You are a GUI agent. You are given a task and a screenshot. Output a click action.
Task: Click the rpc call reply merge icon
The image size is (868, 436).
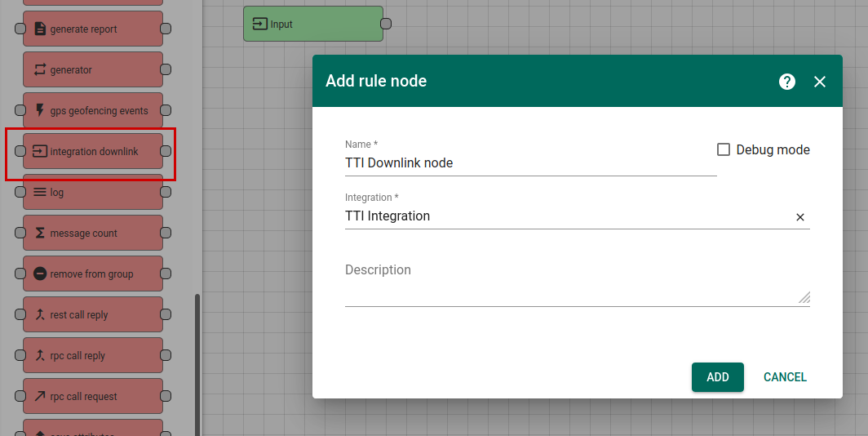pos(40,356)
